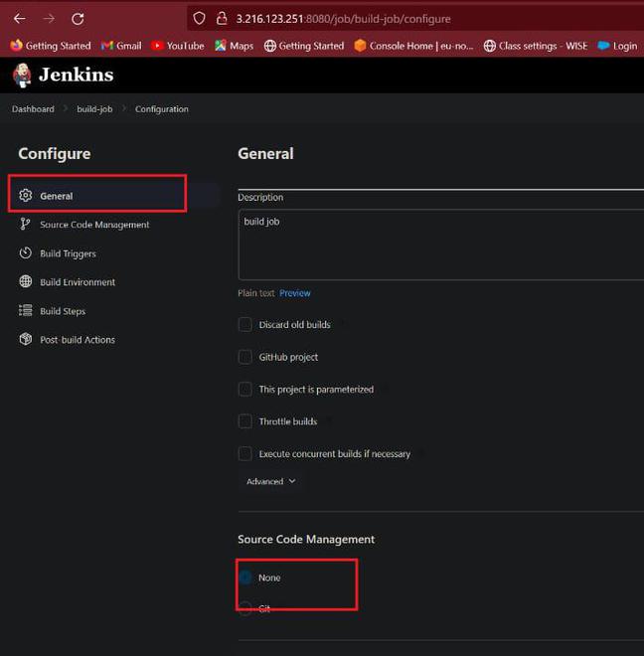The image size is (644, 656).
Task: Open the Console Home bookmark
Action: point(413,46)
